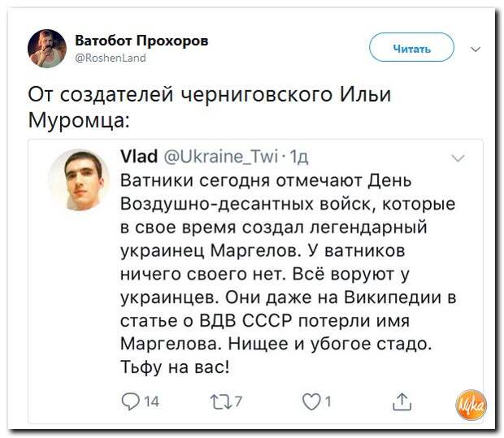Click the reply count 14
The height and width of the screenshot is (438, 504).
click(x=151, y=401)
